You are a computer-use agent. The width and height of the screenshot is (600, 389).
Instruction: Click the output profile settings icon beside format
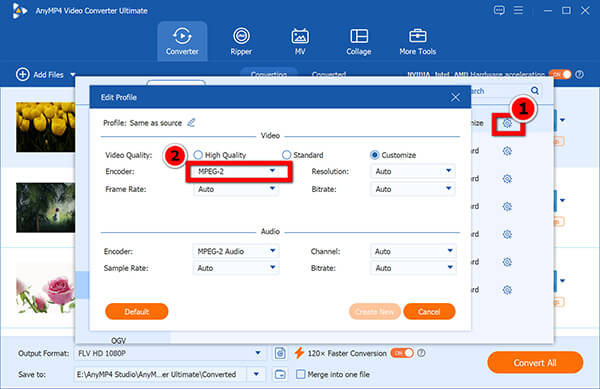pyautogui.click(x=280, y=353)
